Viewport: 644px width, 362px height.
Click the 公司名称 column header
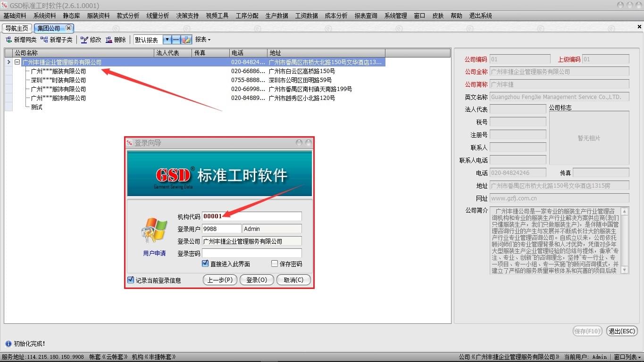click(x=84, y=53)
